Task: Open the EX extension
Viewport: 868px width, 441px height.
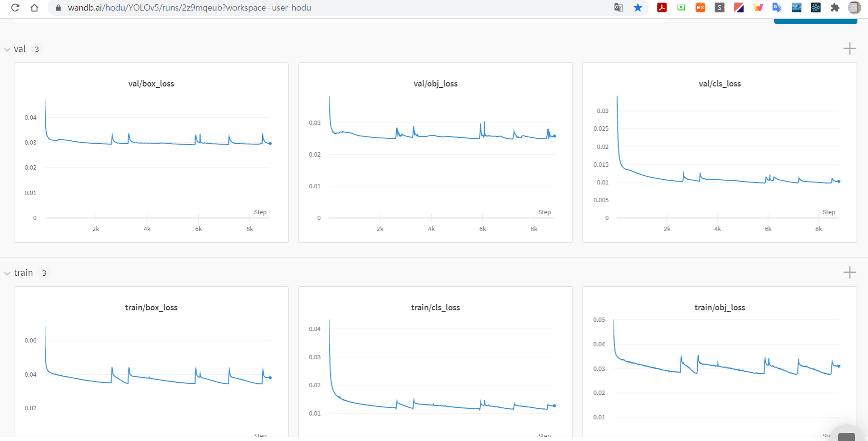Action: 700,8
